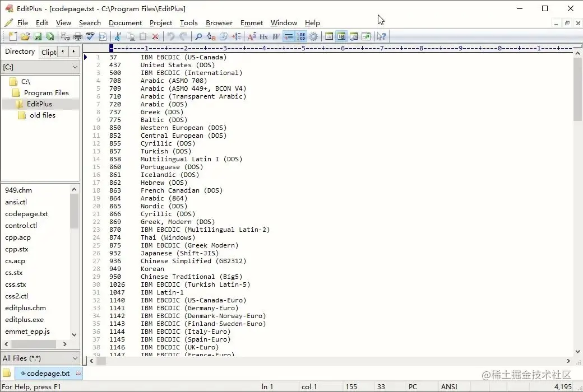
Task: Click the Cut scissors icon
Action: point(118,36)
